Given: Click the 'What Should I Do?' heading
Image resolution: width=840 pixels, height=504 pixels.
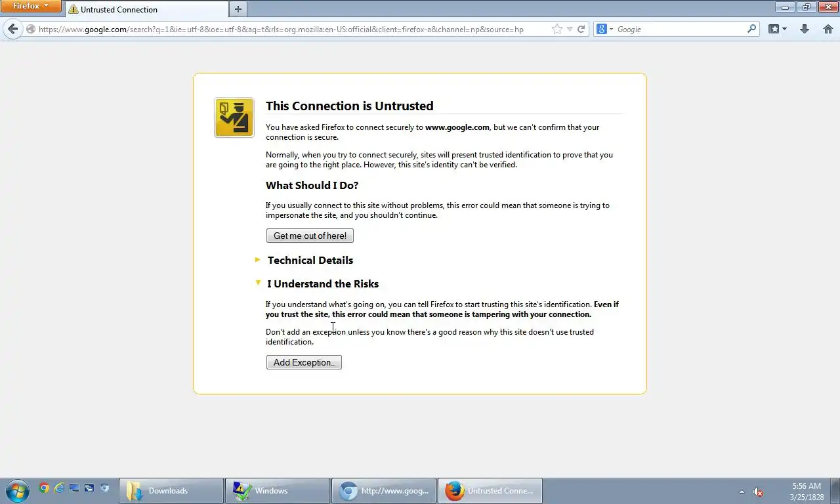Looking at the screenshot, I should (x=312, y=185).
